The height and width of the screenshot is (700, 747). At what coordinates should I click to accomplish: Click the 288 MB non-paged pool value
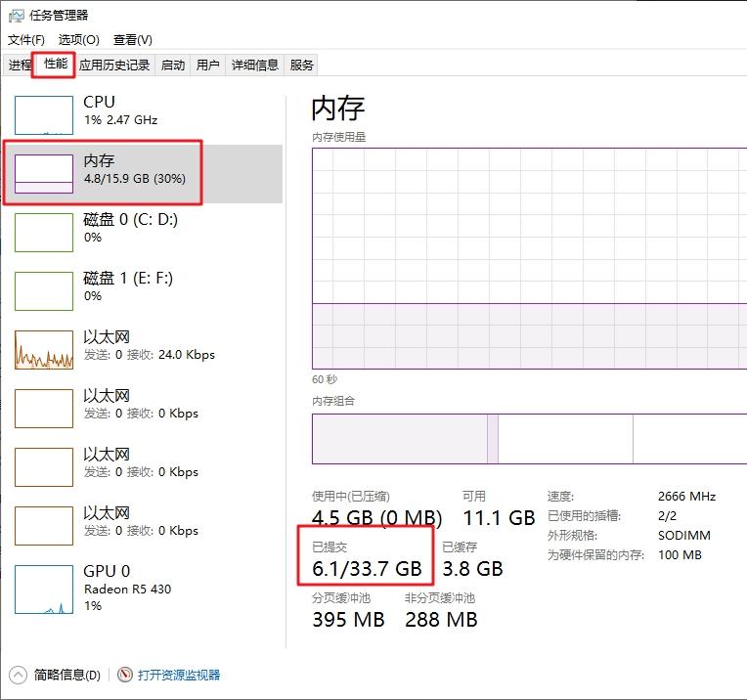tap(441, 620)
